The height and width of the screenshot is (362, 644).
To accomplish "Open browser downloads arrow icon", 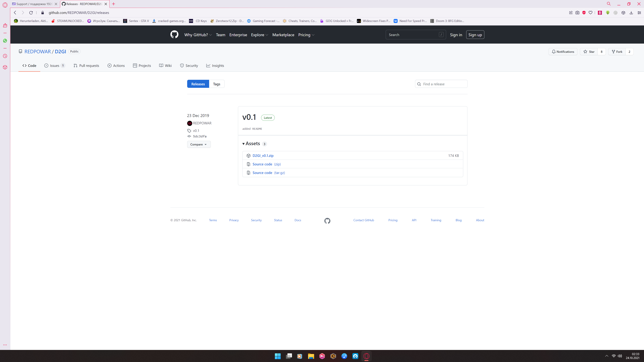I will coord(631,13).
